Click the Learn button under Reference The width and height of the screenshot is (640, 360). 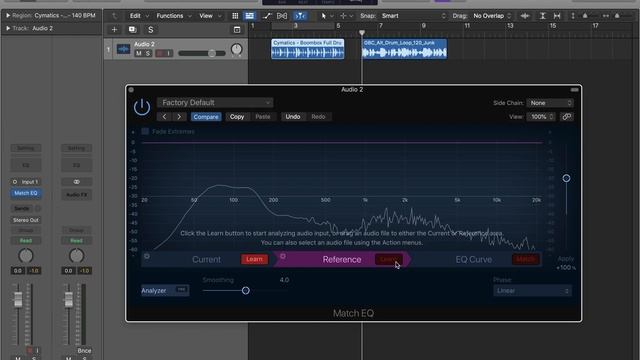pos(389,259)
